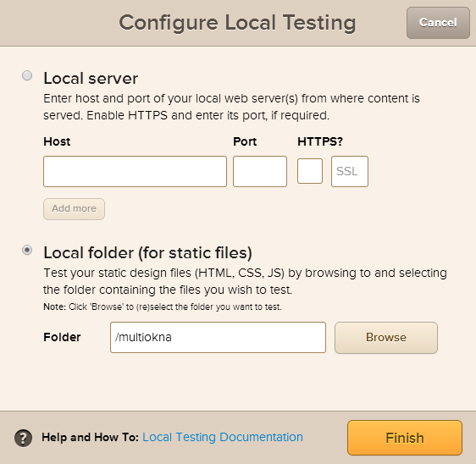The image size is (476, 464).
Task: Click the 'Folder' field label
Action: pyautogui.click(x=62, y=337)
